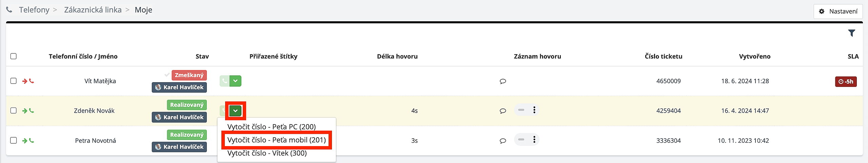Choose Vytočit číslo - Peťa PC (200)

(272, 127)
